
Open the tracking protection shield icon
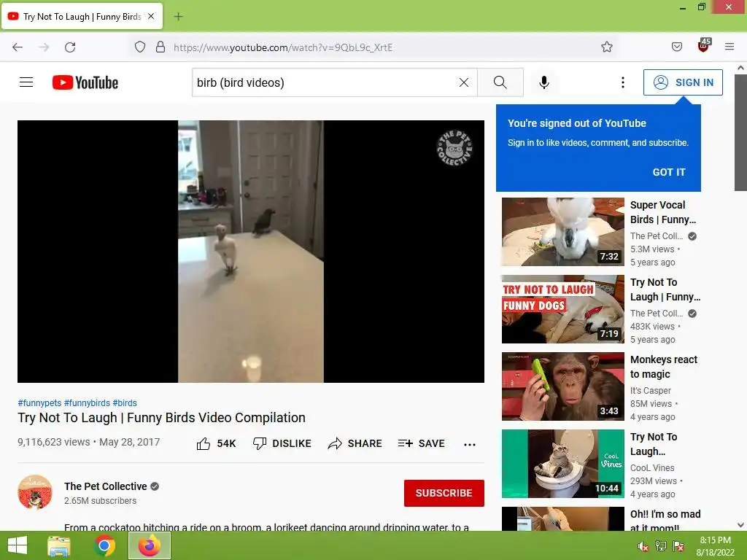(x=139, y=47)
